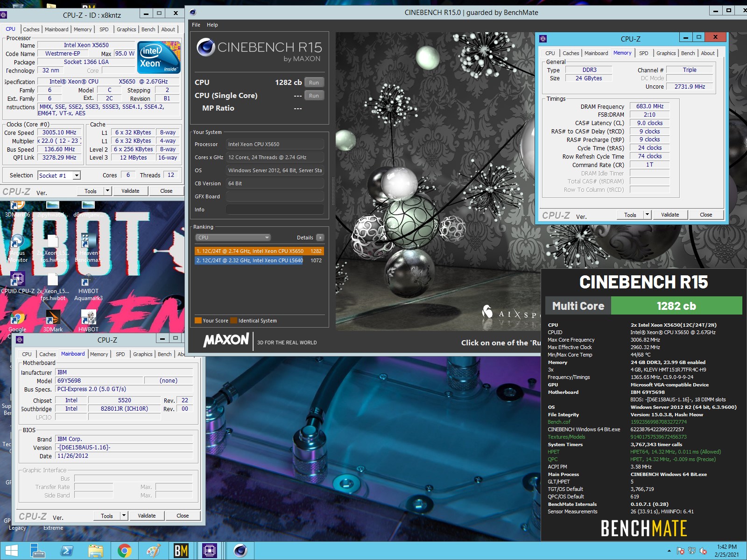Open the Google Chrome desktop shortcut
The width and height of the screenshot is (747, 560).
pyautogui.click(x=17, y=321)
